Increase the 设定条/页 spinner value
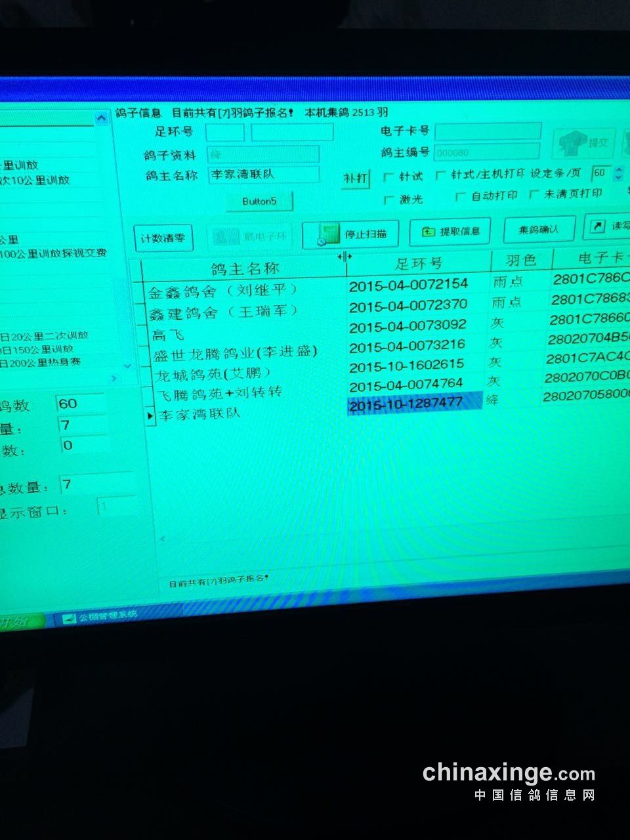The height and width of the screenshot is (840, 630). click(x=618, y=170)
